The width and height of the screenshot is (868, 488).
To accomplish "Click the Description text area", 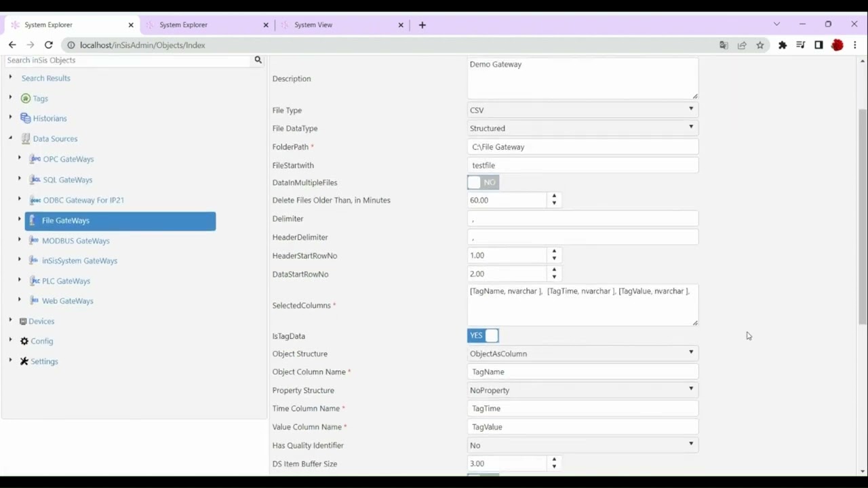I will pyautogui.click(x=583, y=78).
